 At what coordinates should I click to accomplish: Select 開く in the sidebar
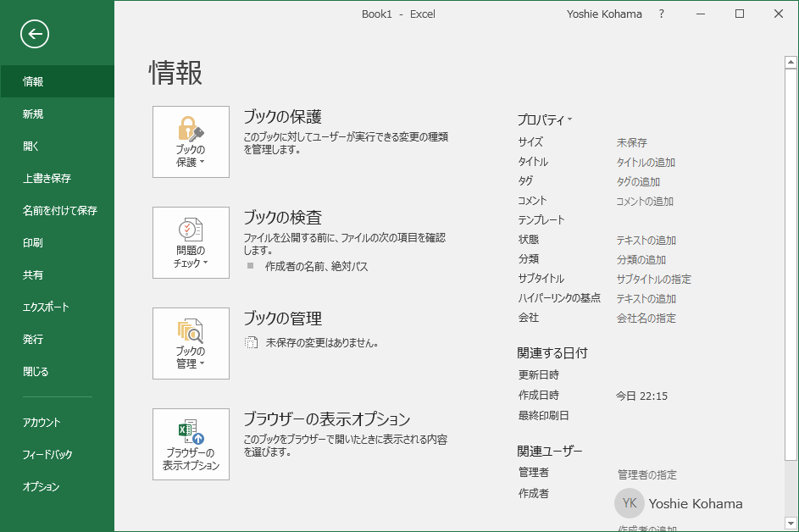[57, 146]
